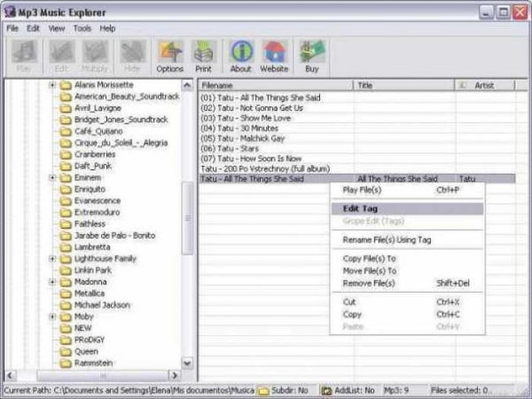Select file (05) Tatu - Malchick Gay

coord(243,138)
